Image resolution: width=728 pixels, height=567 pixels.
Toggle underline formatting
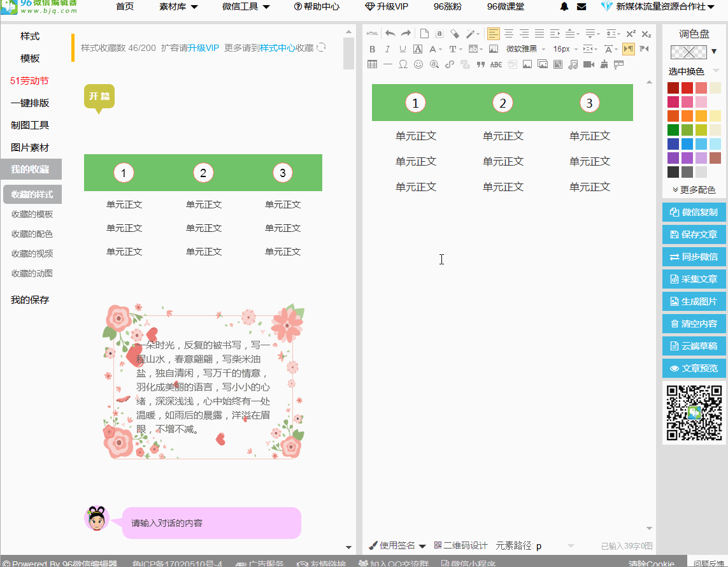click(401, 49)
